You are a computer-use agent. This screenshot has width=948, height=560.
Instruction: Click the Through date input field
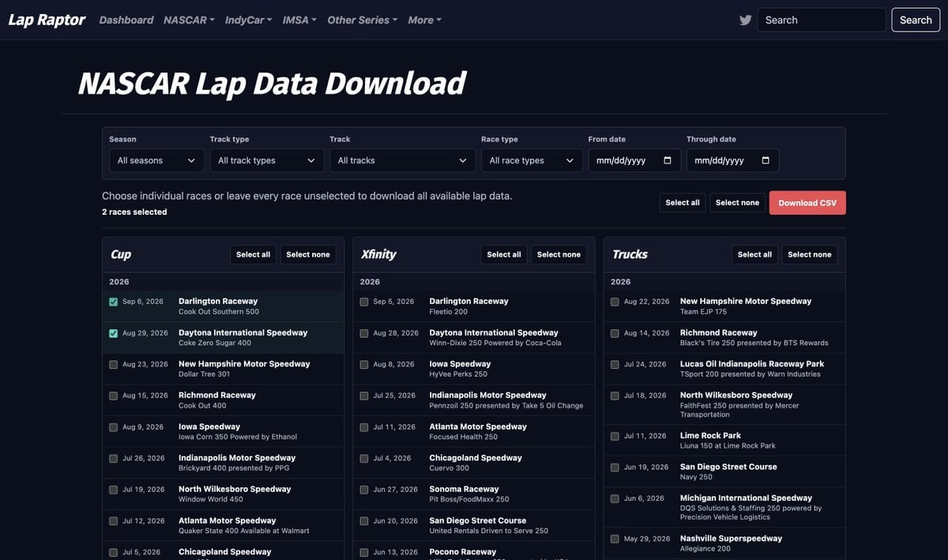[732, 160]
